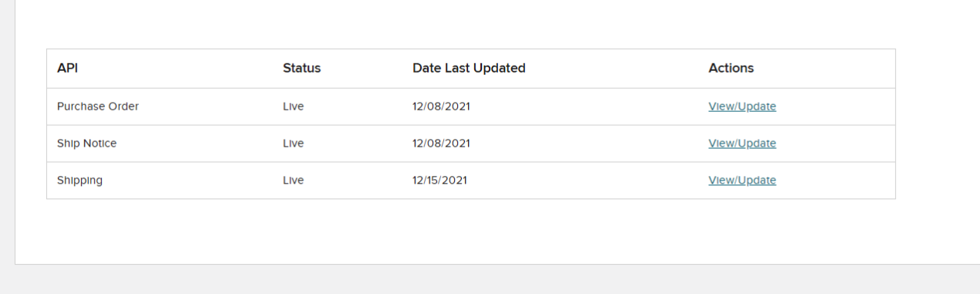Click the Status column header

301,68
